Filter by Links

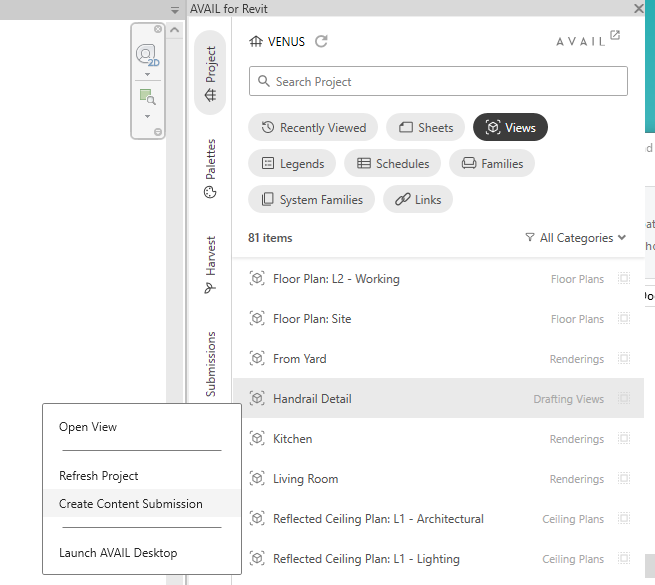coord(418,199)
